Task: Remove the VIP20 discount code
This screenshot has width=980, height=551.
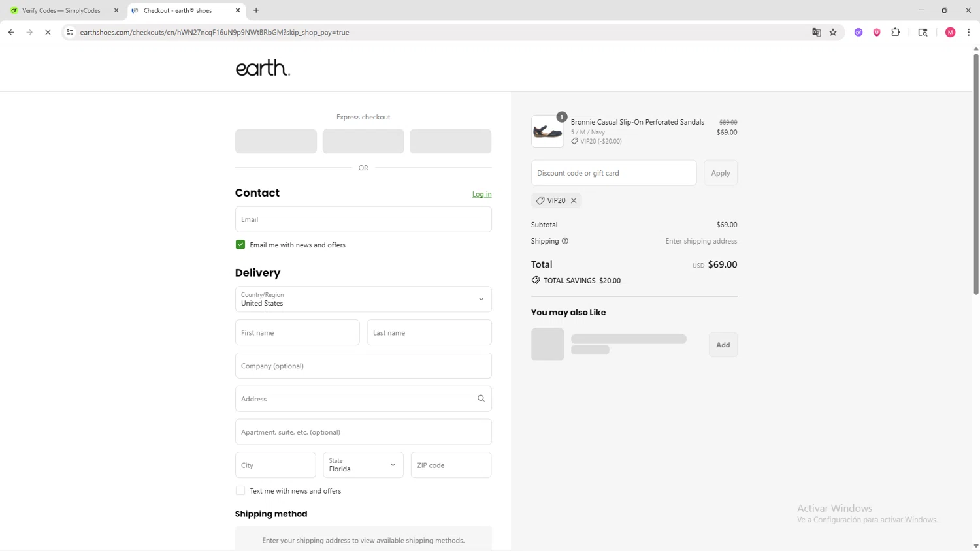Action: 574,200
